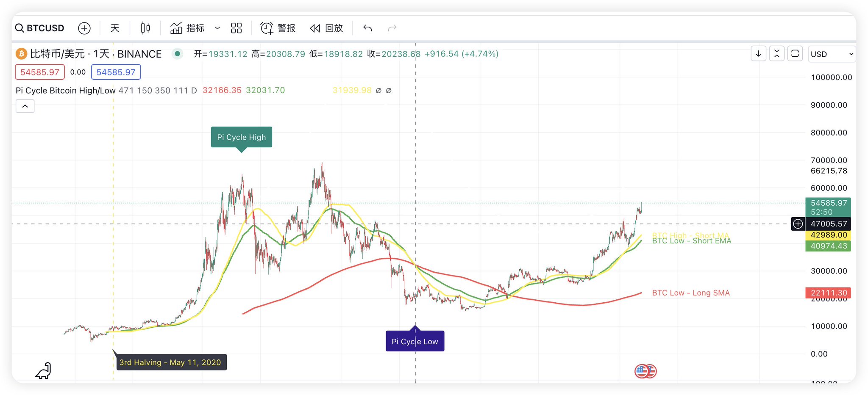Open the 指标 indicators menu
This screenshot has height=395, width=868.
tap(187, 28)
